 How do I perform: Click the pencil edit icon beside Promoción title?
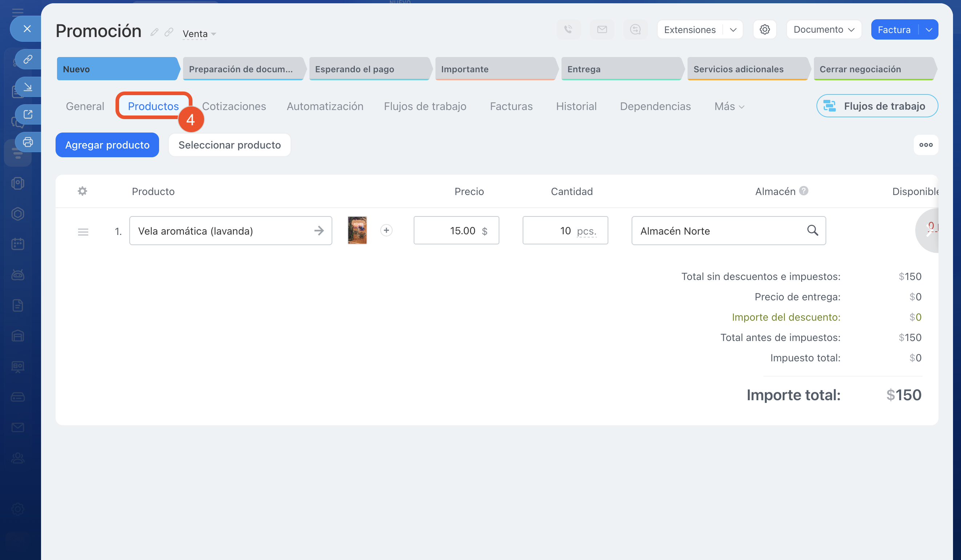coord(154,32)
